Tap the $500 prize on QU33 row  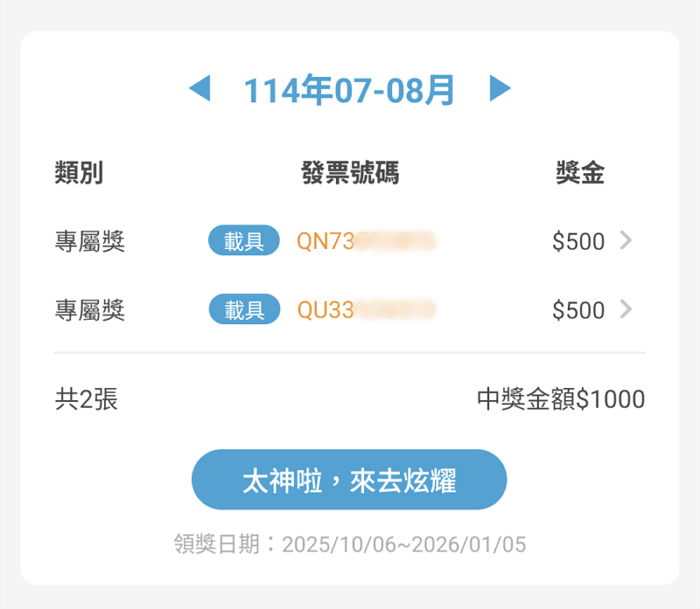[x=578, y=310]
